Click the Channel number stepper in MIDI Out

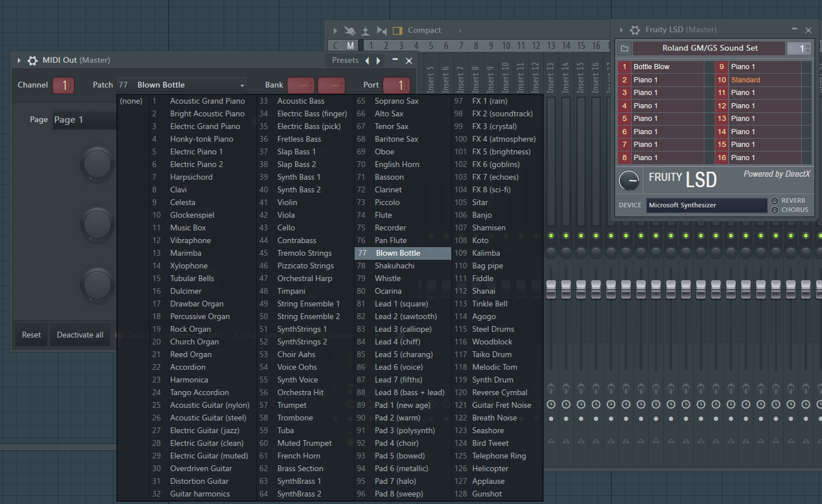pos(64,85)
